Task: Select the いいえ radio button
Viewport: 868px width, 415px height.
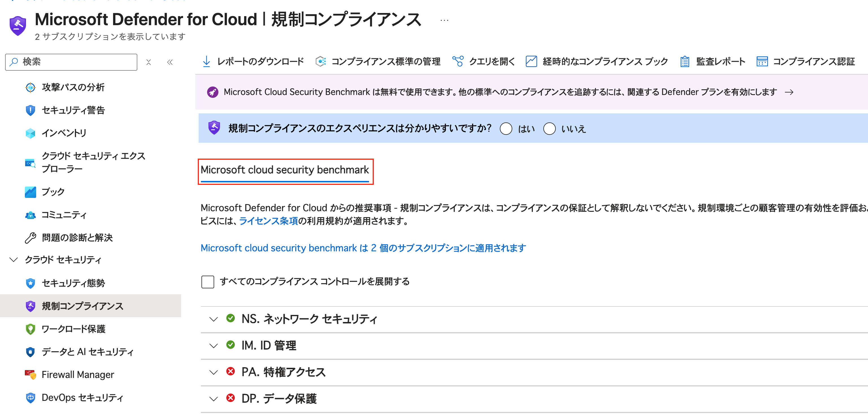Action: click(549, 128)
